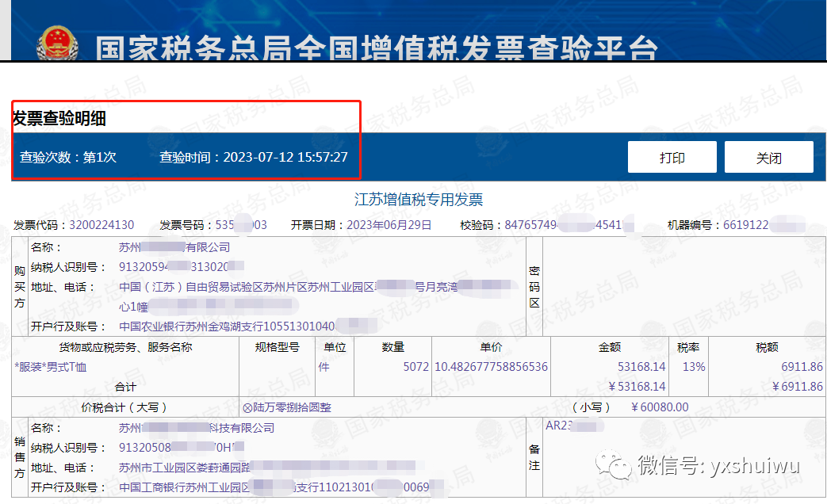The width and height of the screenshot is (827, 504).
Task: Click the item name *服装*男式T恤
Action: pyautogui.click(x=51, y=367)
